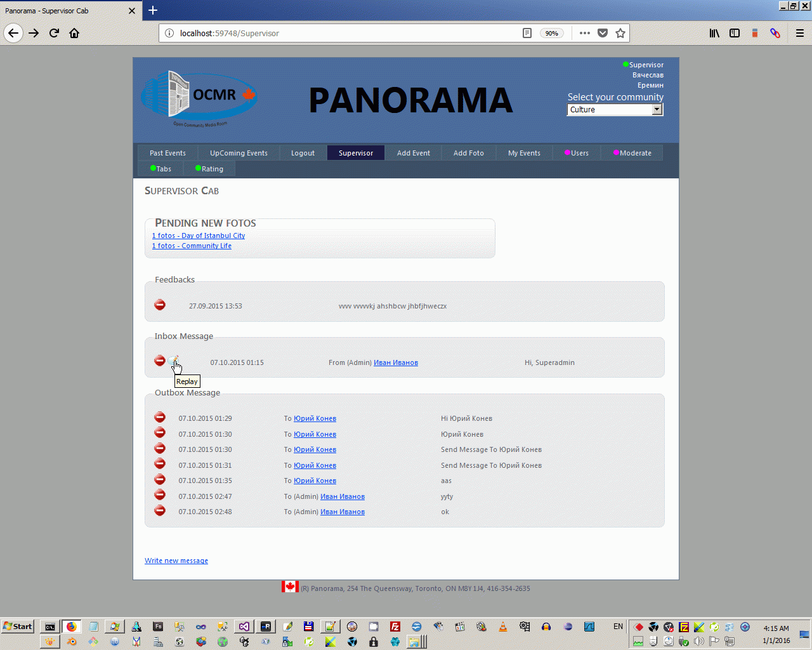Click the EN language indicator

click(x=618, y=627)
